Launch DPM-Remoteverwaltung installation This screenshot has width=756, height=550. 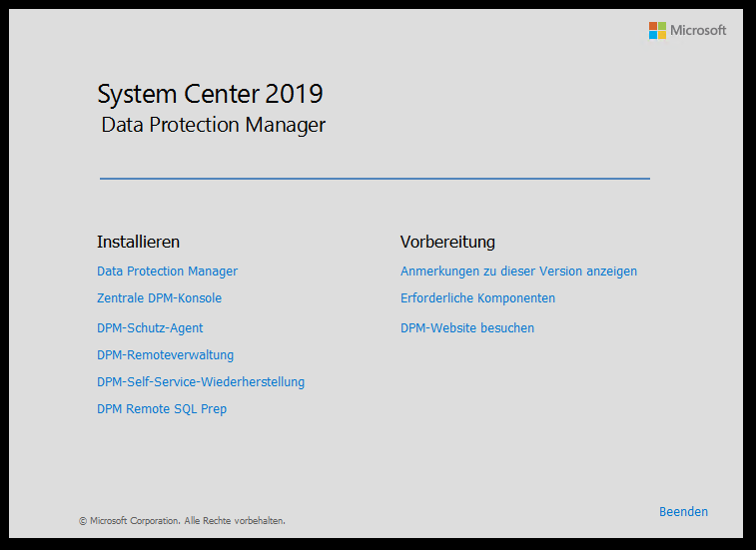coord(165,355)
